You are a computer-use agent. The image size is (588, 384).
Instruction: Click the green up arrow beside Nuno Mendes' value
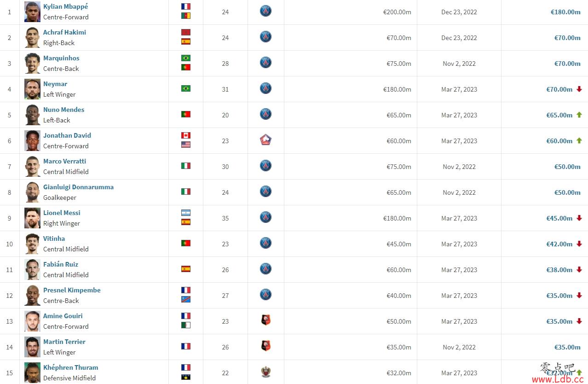coord(579,115)
